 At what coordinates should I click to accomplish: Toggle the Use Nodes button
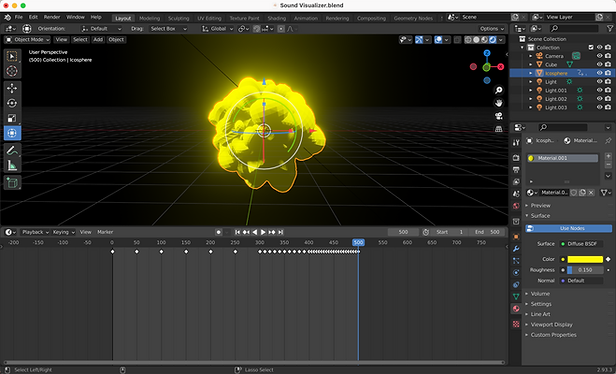point(568,228)
